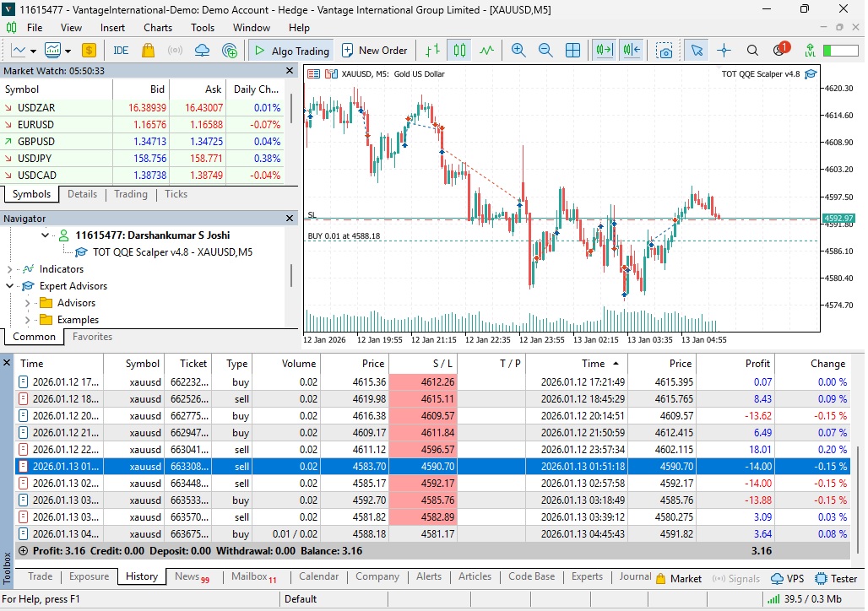Open the Insert menu
868x611 pixels.
point(112,28)
